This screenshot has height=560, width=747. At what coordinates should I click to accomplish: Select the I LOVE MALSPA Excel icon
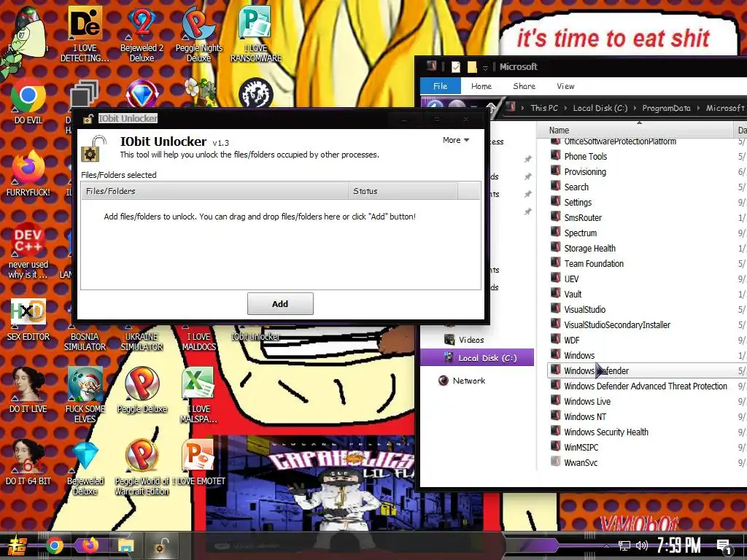point(198,395)
